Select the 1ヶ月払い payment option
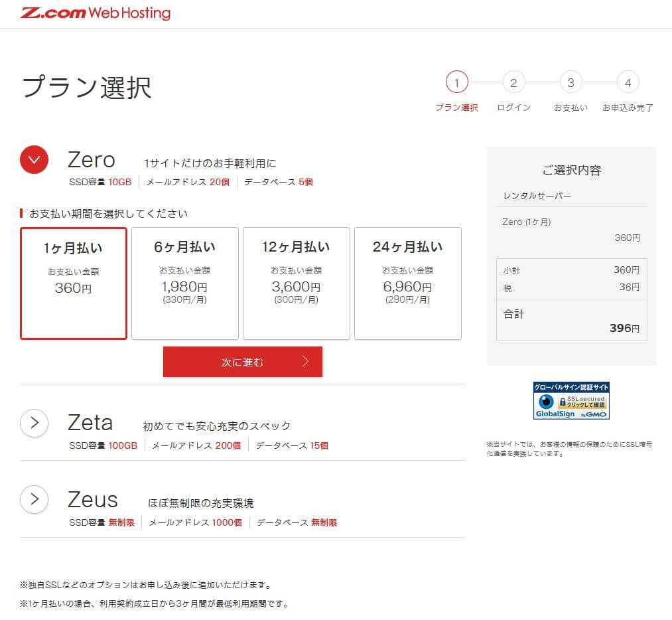 [x=74, y=283]
